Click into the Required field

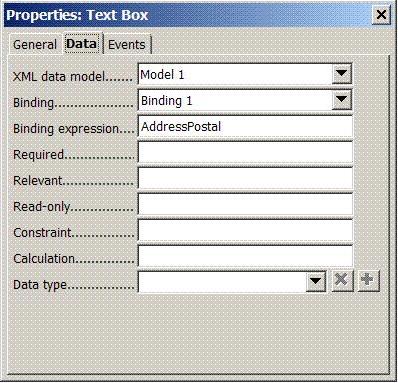245,152
